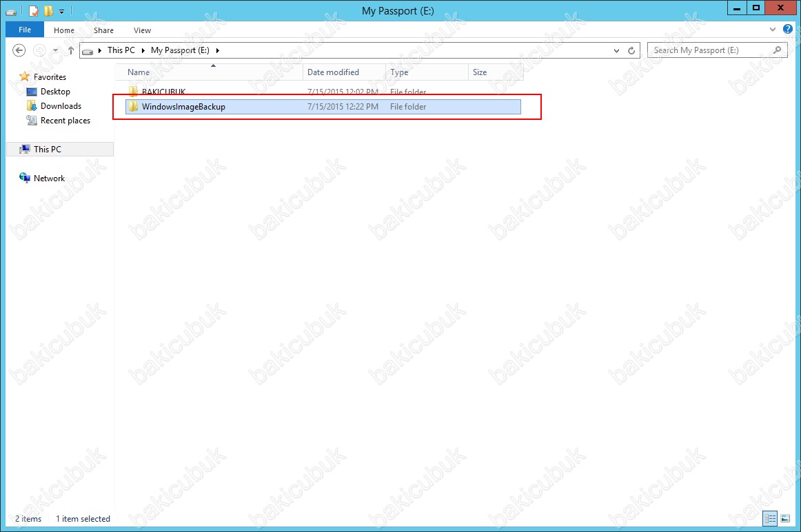Click the WindowsImageBackup folder icon
This screenshot has height=532, width=801.
tap(133, 106)
